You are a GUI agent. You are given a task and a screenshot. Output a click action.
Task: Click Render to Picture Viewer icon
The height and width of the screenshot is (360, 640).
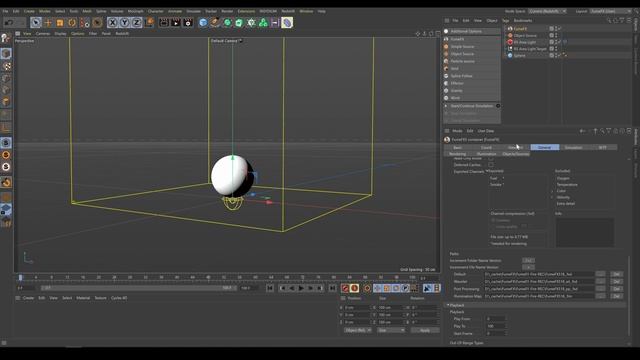[176, 23]
